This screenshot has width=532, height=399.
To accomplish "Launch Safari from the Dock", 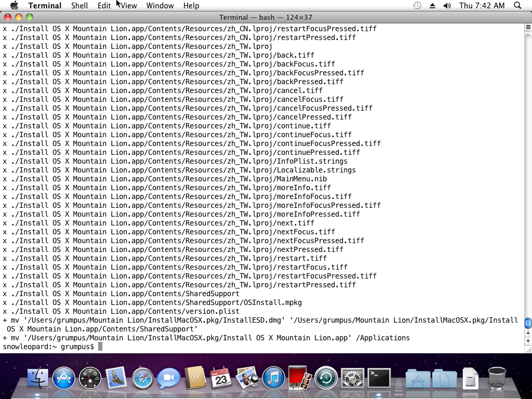I will (142, 378).
